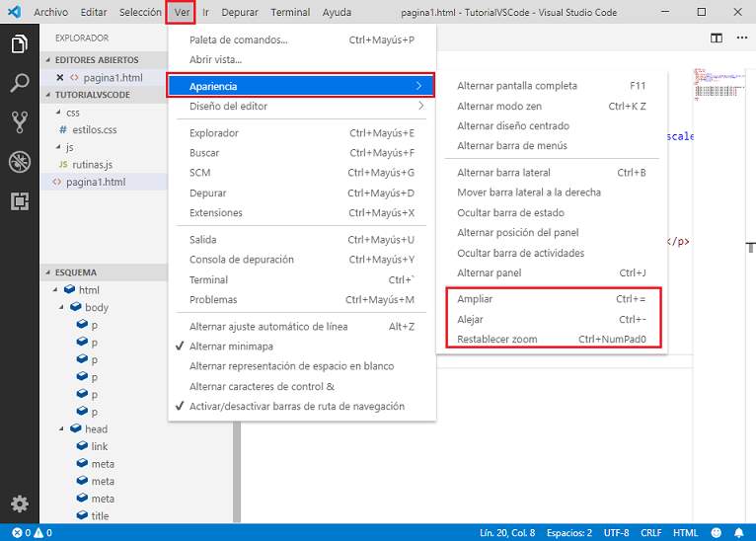This screenshot has width=756, height=541.
Task: Open the Explorer icon in activity bar
Action: tap(20, 44)
